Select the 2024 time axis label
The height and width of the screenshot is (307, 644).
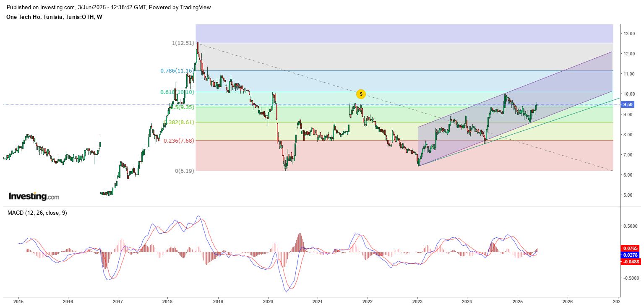467,302
